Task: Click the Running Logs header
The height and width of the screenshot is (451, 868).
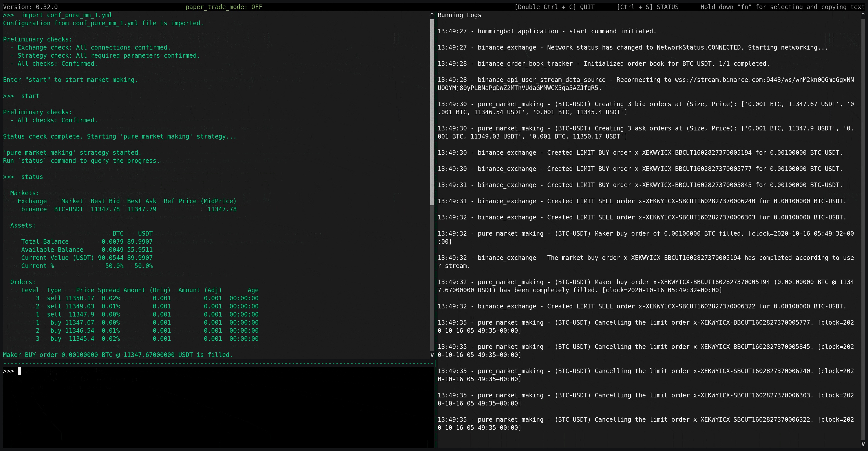Action: (459, 15)
